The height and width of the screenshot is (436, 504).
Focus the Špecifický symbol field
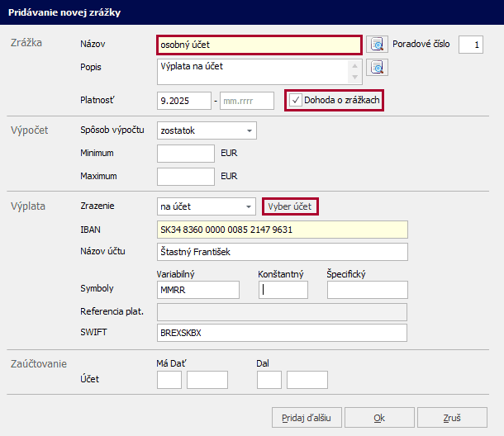[x=367, y=290]
